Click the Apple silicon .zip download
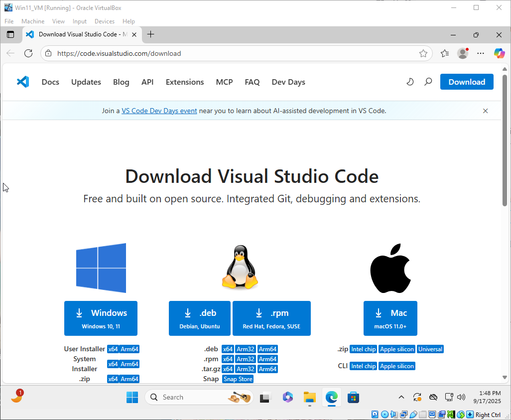511x420 pixels. [x=397, y=349]
